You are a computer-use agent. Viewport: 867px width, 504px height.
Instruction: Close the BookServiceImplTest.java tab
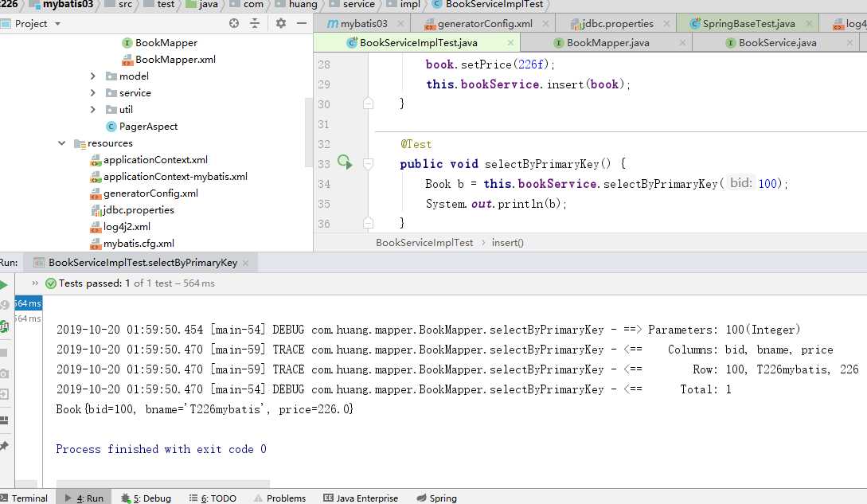[510, 43]
